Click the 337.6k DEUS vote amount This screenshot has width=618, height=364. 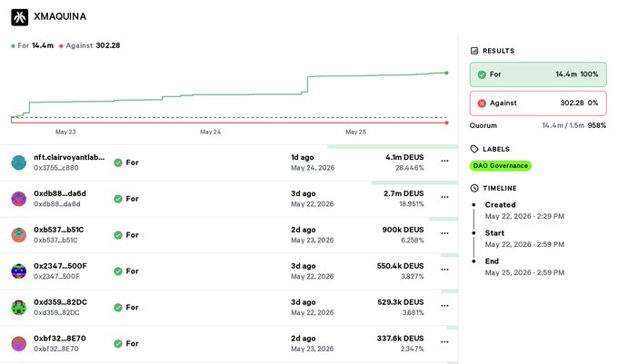[x=400, y=338]
